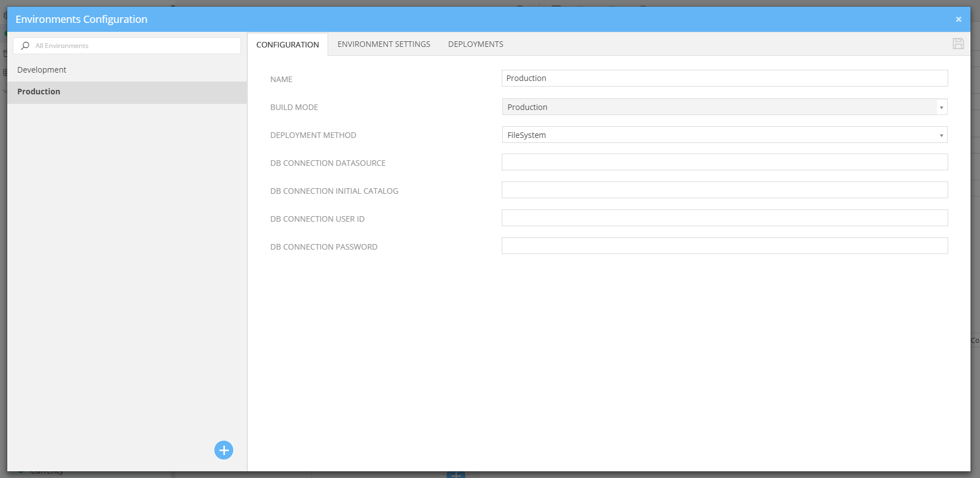Select the Configuration tab

(x=287, y=45)
